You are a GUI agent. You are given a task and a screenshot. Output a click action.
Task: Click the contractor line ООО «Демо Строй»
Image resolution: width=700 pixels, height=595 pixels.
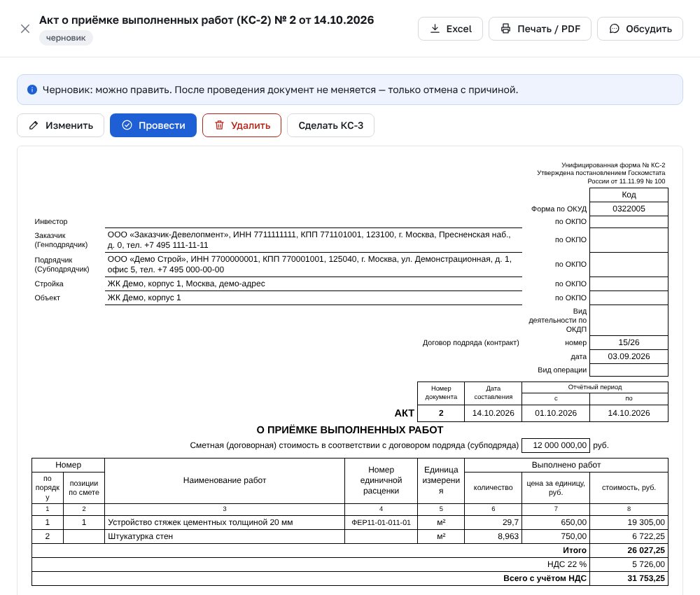[x=314, y=264]
